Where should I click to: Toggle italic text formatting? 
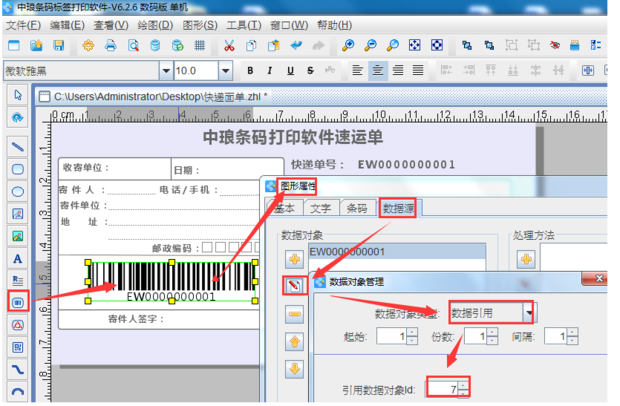pos(270,71)
